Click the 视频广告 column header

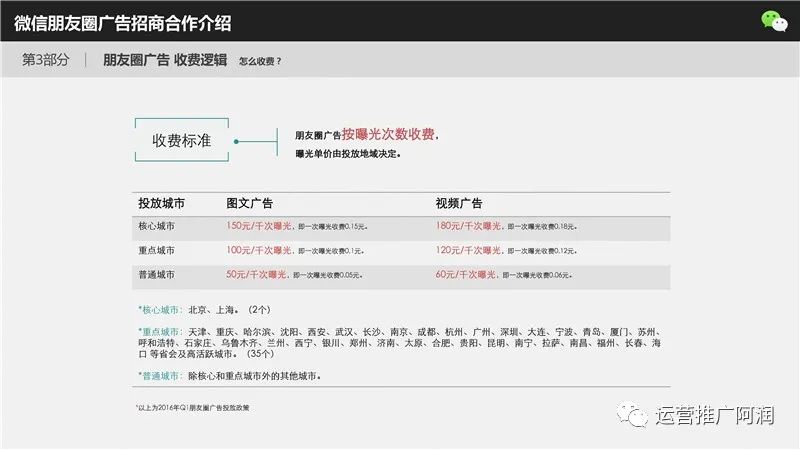coord(459,204)
